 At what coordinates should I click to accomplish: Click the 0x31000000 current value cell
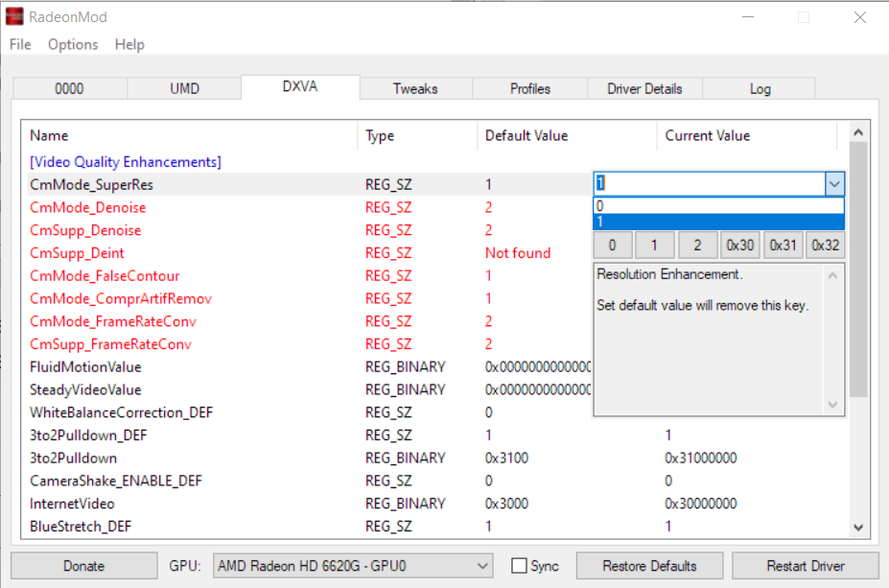click(701, 458)
